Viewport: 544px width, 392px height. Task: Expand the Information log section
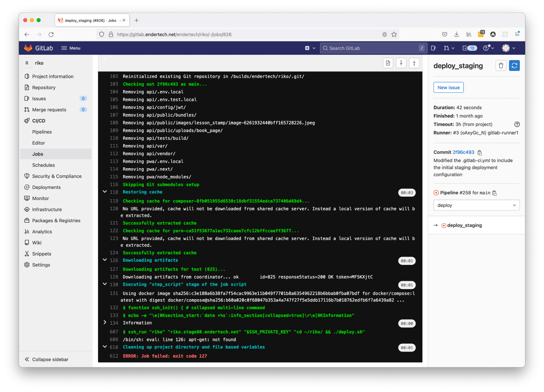coord(105,323)
